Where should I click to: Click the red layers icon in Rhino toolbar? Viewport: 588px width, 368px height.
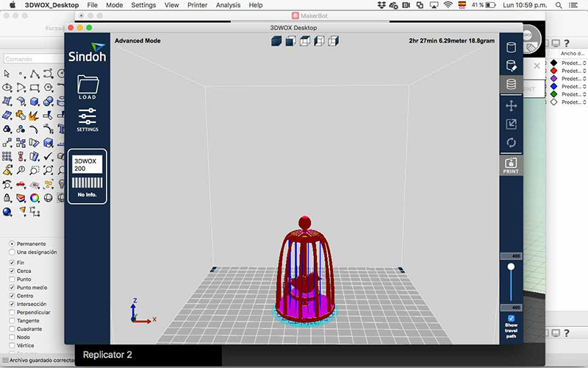[21, 198]
